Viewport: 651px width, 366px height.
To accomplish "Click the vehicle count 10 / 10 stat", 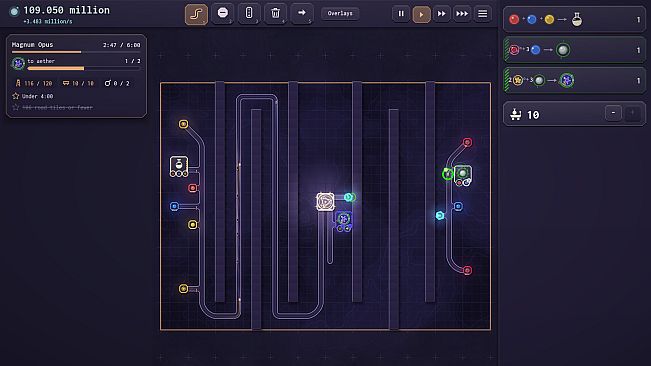I will point(78,83).
